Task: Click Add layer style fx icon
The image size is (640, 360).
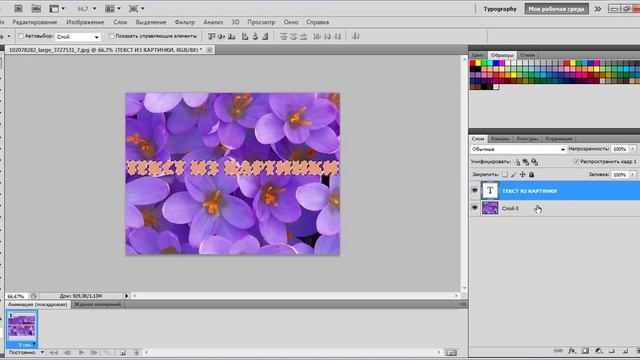Action: (572, 351)
